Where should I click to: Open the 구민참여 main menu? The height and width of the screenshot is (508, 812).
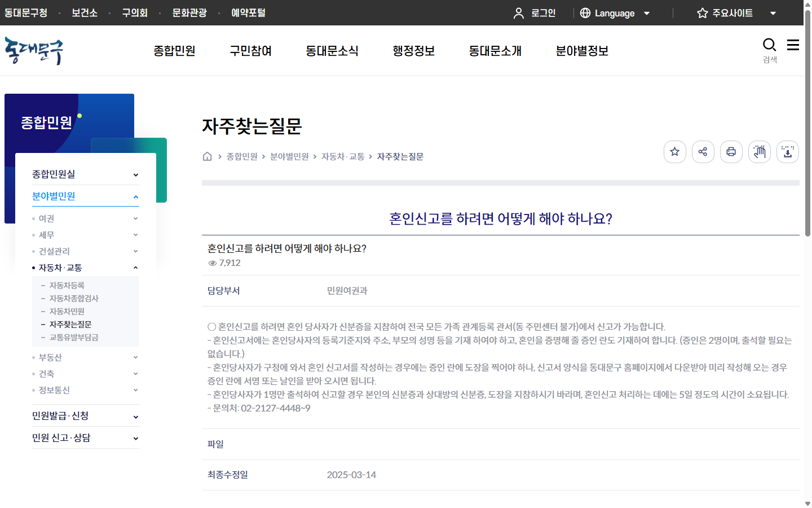[x=251, y=51]
